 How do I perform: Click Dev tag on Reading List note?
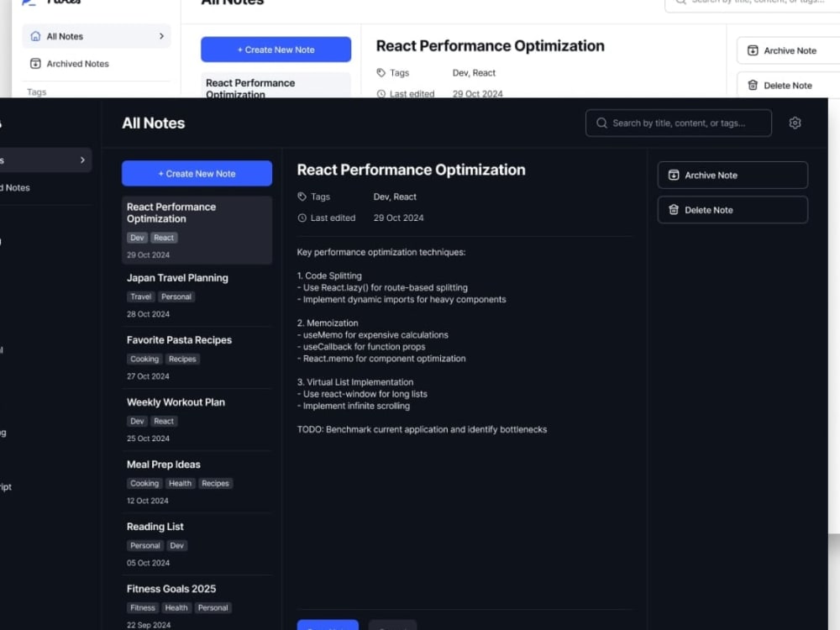tap(176, 545)
